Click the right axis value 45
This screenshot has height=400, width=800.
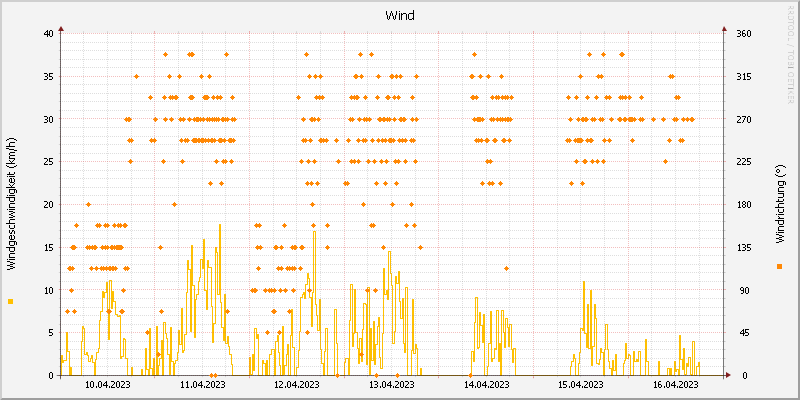(x=744, y=333)
